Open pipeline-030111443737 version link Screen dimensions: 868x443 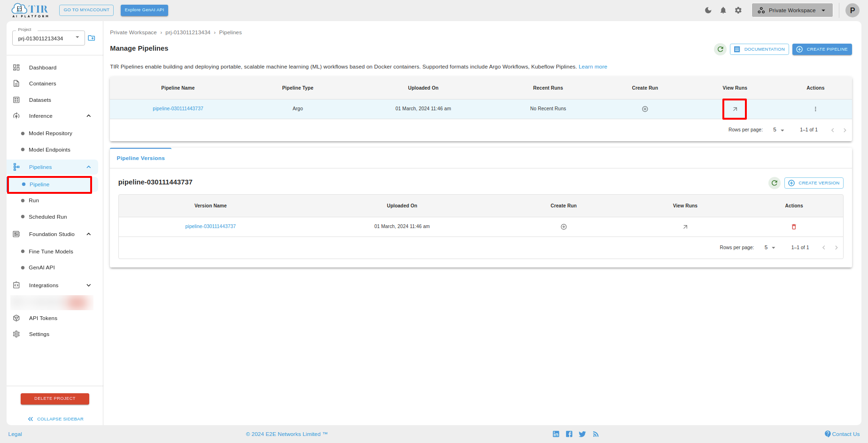(x=210, y=226)
